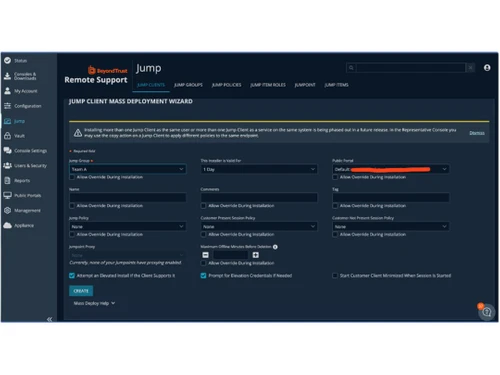This screenshot has width=500, height=375.
Task: Open Customer Present Session Policy dropdown
Action: (259, 226)
